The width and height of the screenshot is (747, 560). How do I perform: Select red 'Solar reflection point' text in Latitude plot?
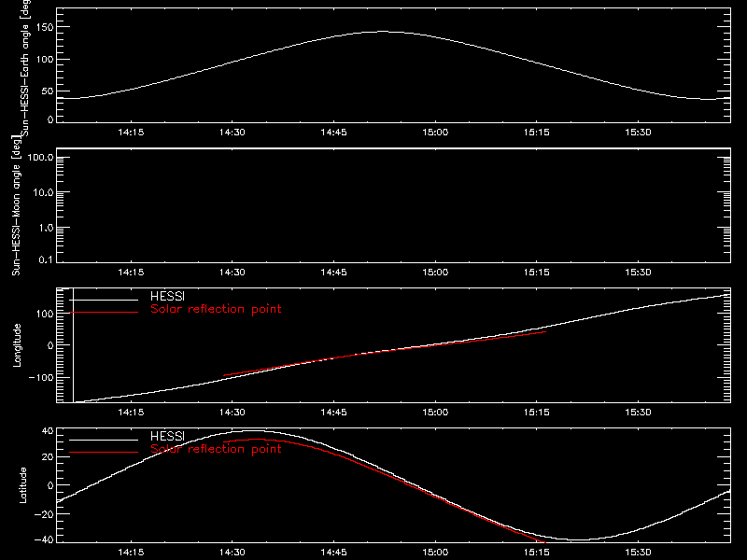coord(216,449)
